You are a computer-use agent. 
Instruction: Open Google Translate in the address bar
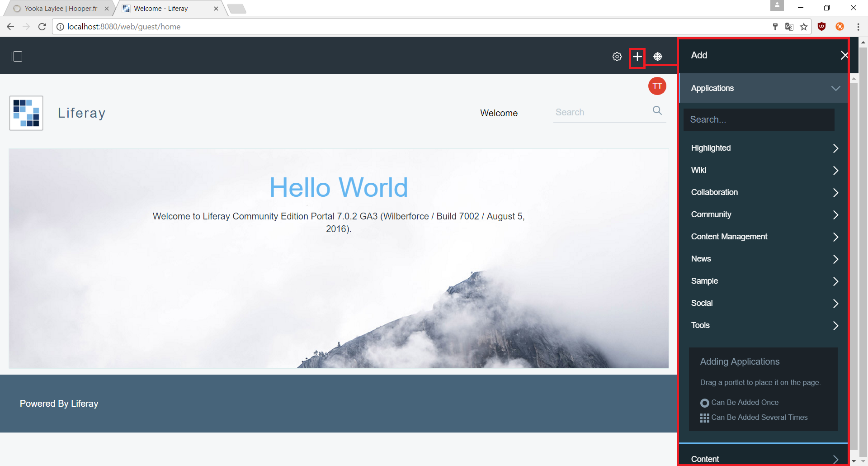click(x=789, y=27)
